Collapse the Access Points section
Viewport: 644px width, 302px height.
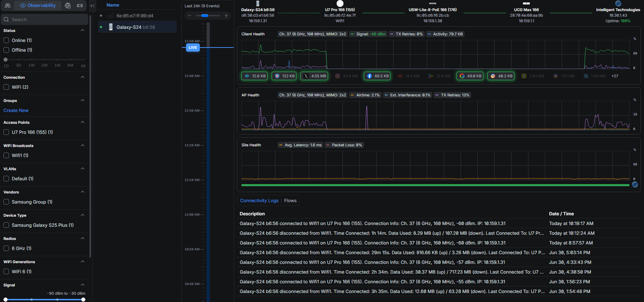tap(83, 122)
